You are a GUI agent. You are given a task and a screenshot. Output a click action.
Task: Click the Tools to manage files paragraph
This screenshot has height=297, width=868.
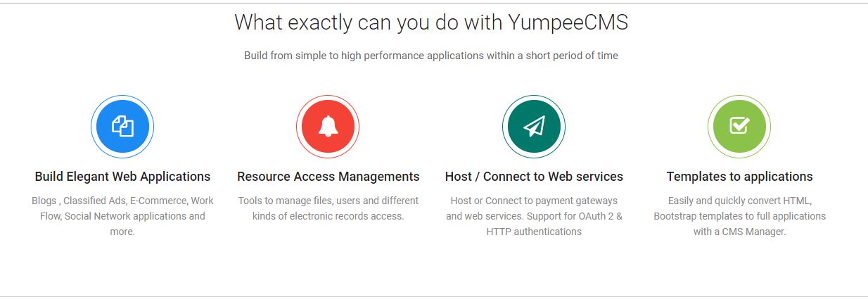click(x=328, y=208)
